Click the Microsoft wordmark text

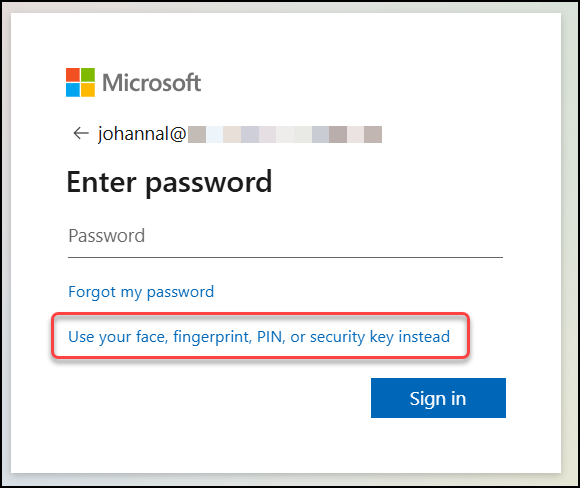click(152, 83)
